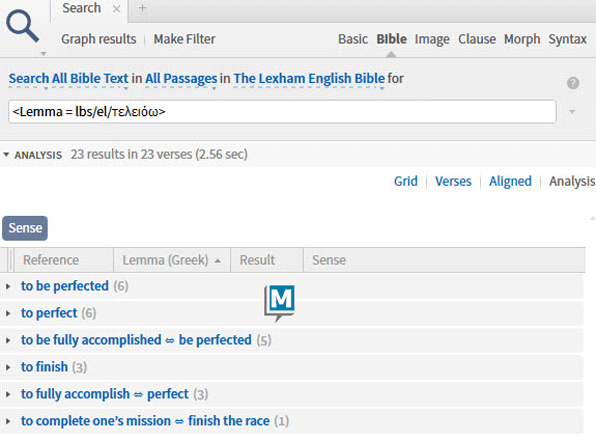
Task: Expand 'to complete one's mission' group arrow
Action: [8, 421]
